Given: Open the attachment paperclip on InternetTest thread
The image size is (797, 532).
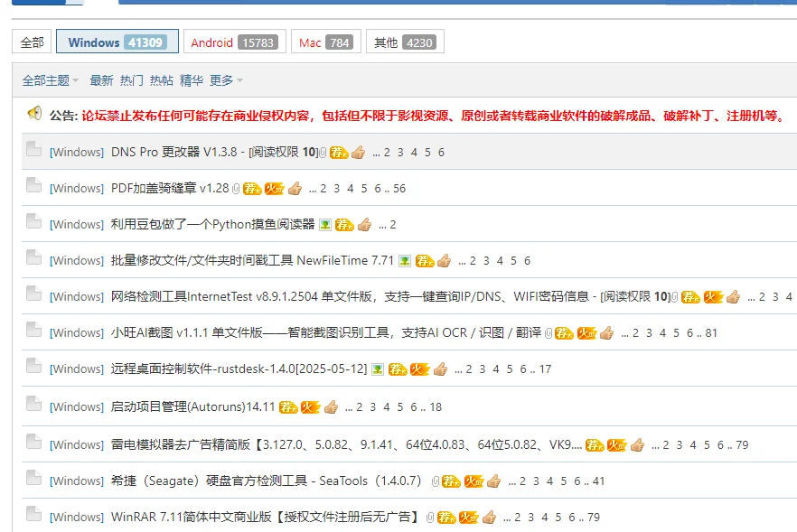Looking at the screenshot, I should point(673,296).
